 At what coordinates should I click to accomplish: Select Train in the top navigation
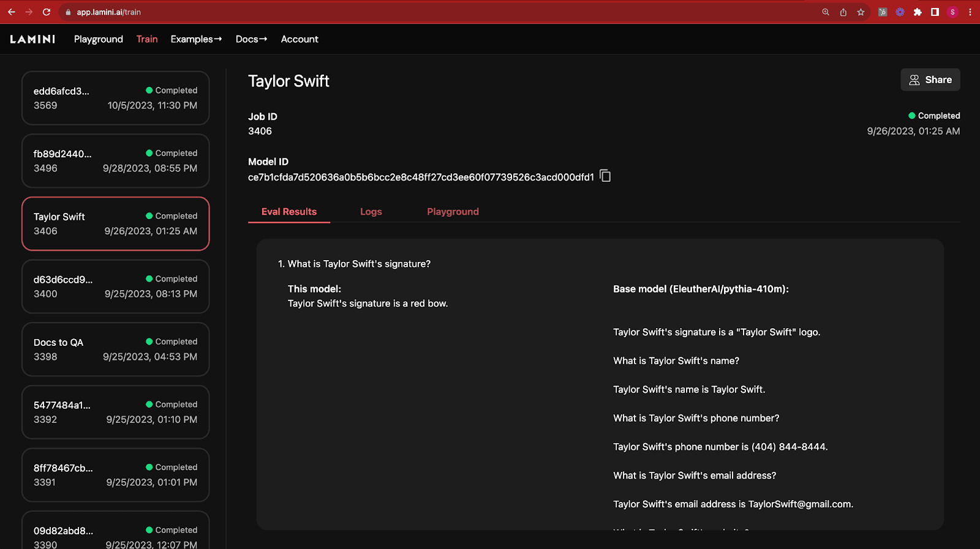(x=147, y=39)
